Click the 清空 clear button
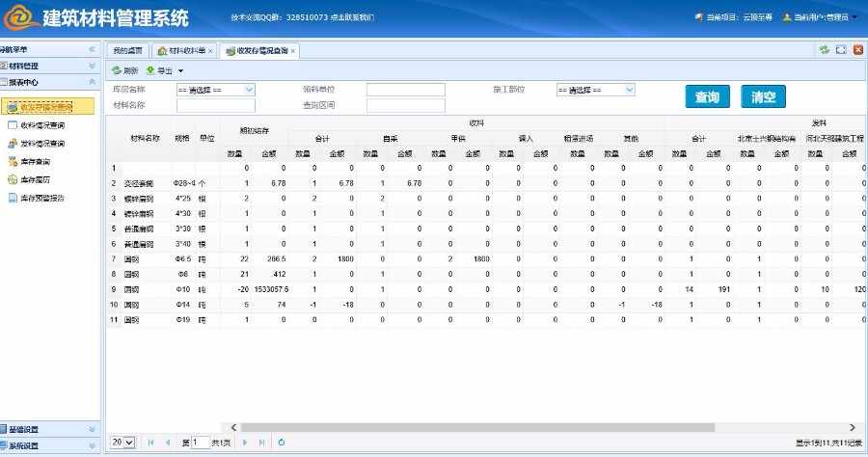The image size is (868, 457). (764, 96)
